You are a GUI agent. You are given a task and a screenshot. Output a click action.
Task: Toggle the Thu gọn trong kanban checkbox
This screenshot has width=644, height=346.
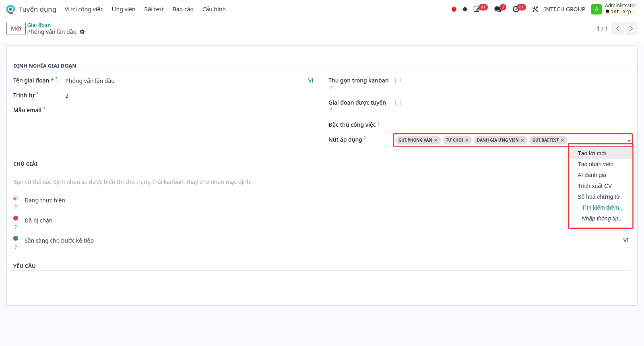398,80
